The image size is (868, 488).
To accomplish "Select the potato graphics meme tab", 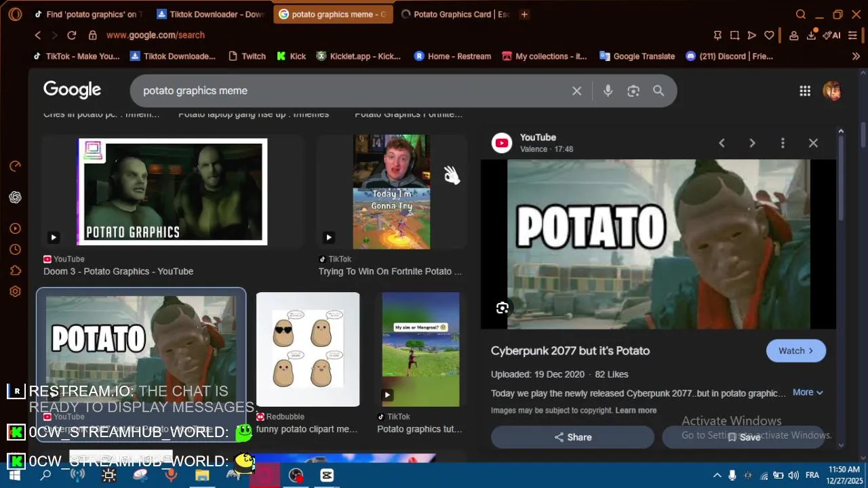I will click(333, 14).
